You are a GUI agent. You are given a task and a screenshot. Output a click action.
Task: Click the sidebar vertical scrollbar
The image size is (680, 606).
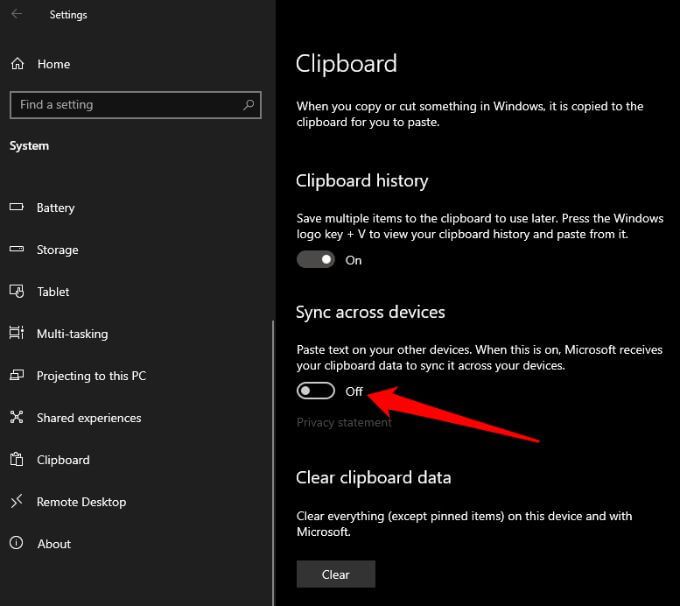(273, 462)
